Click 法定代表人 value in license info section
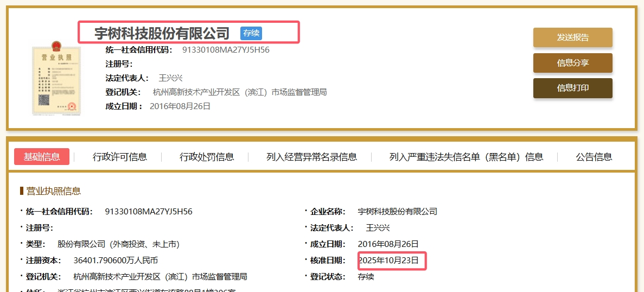This screenshot has height=292, width=644. click(378, 228)
